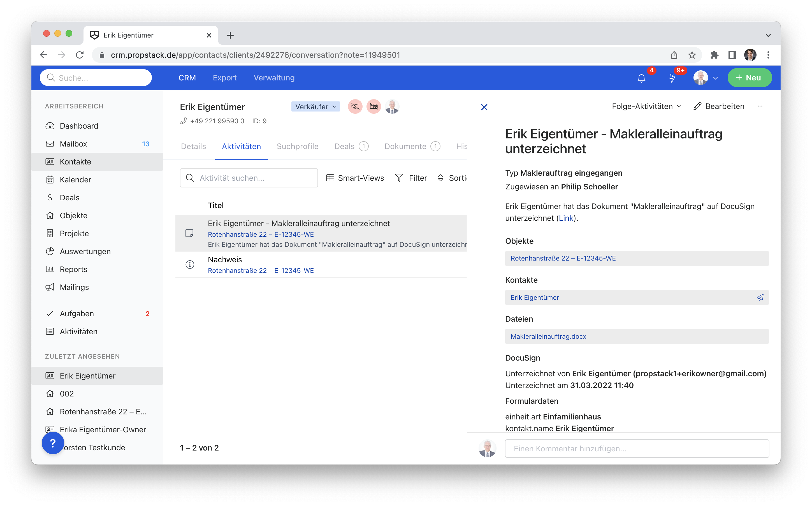
Task: Open Smart-Views for activities
Action: click(x=355, y=178)
